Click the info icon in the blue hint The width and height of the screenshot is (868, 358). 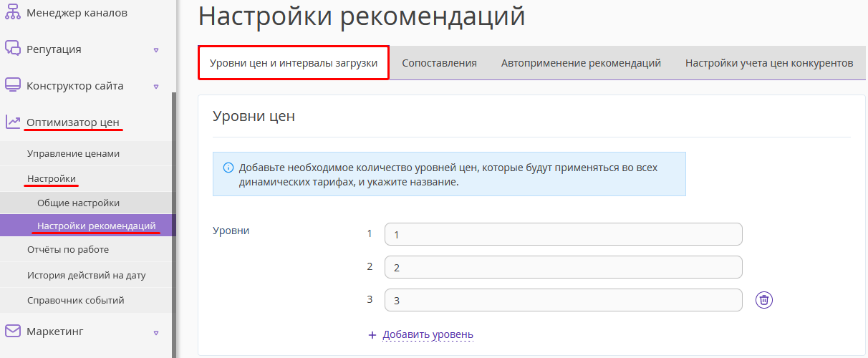pos(228,168)
